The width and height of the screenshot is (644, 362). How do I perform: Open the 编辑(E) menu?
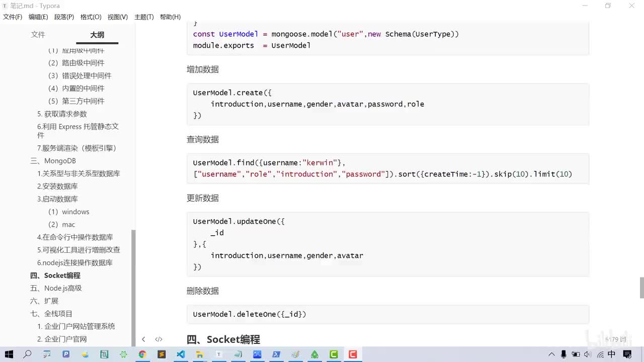pyautogui.click(x=38, y=17)
